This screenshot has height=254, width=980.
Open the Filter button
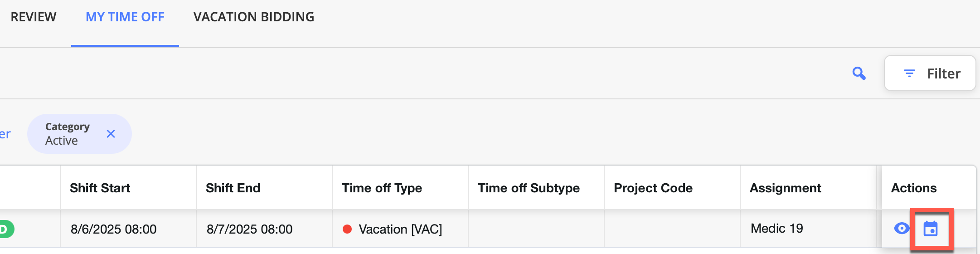point(930,73)
